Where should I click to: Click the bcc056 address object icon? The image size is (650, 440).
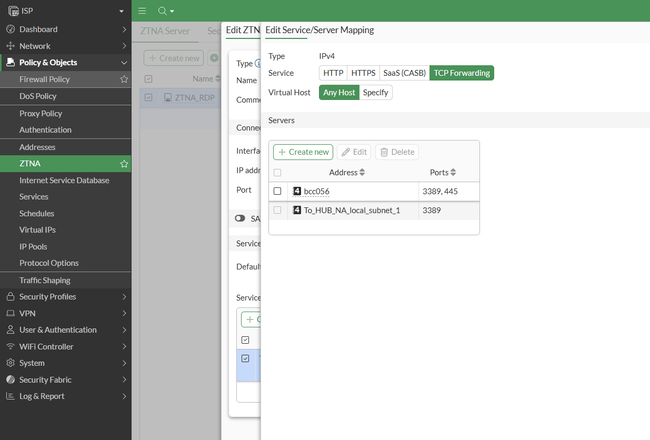(297, 191)
